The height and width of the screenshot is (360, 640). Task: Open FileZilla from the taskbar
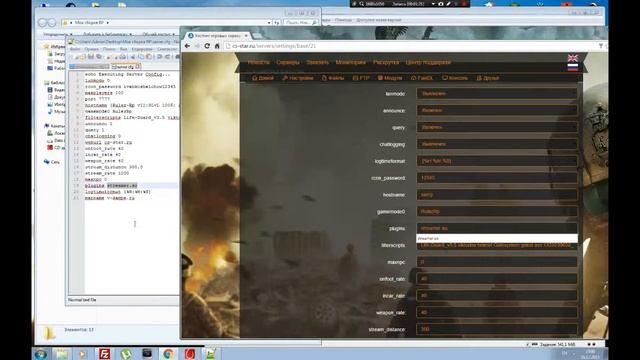coord(104,353)
